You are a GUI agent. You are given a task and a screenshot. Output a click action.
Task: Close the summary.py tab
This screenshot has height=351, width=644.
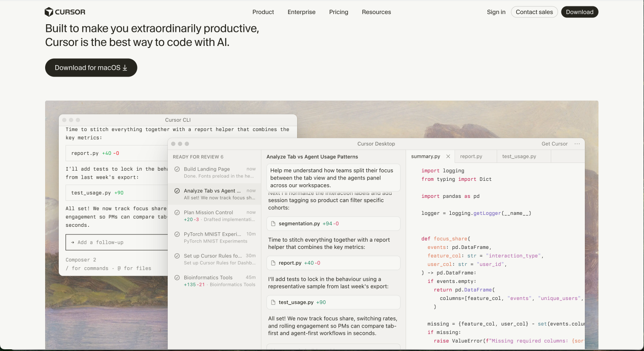tap(448, 157)
